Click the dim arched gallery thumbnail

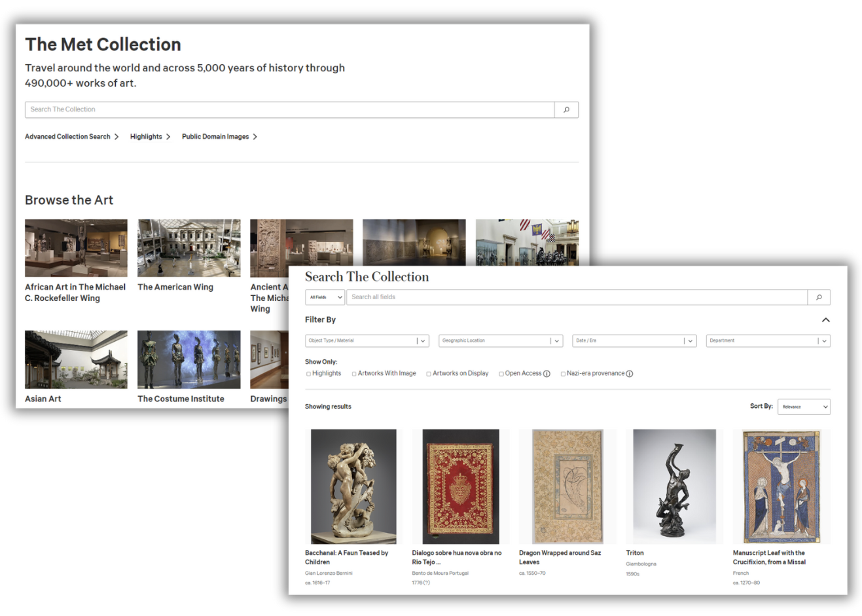click(x=414, y=242)
